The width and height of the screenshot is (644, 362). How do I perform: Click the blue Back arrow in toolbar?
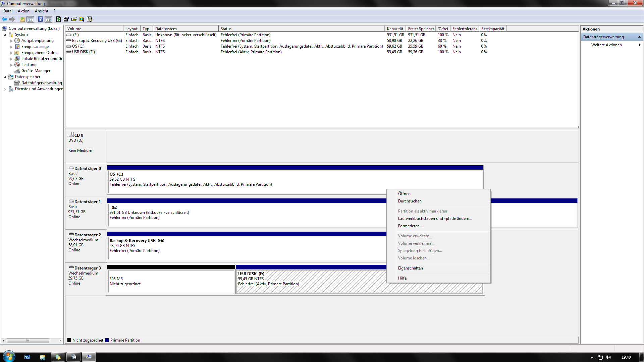(4, 19)
